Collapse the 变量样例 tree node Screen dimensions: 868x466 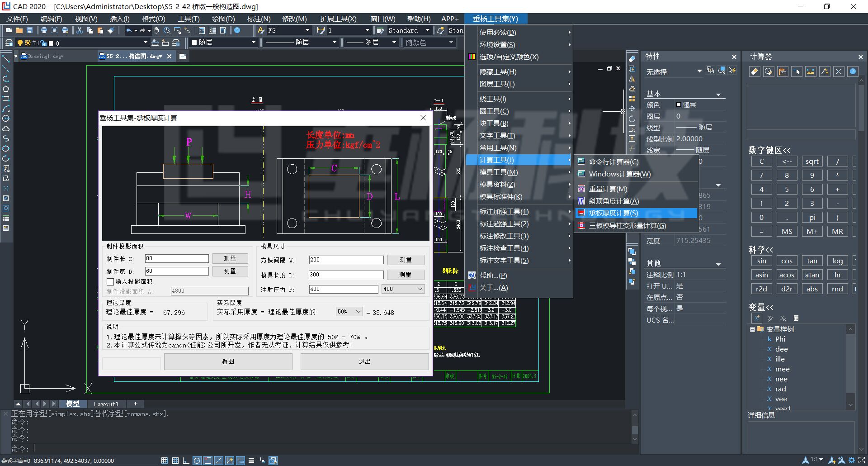click(x=752, y=329)
